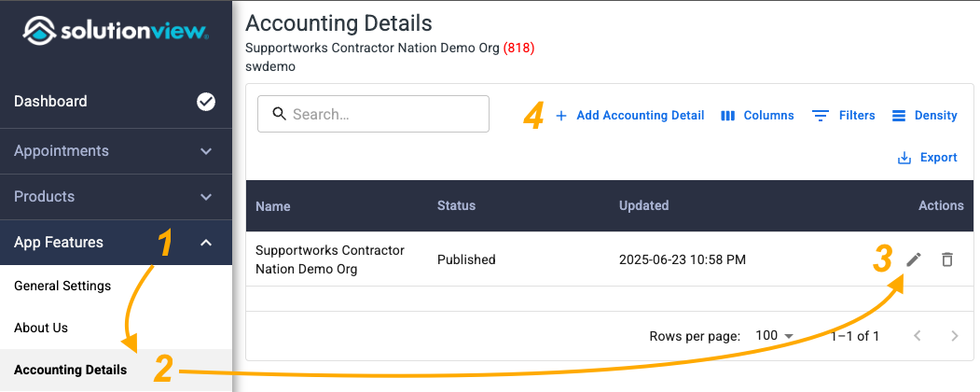Click the plus icon for Add Accounting Detail
Viewport: 980px width, 392px height.
point(560,116)
